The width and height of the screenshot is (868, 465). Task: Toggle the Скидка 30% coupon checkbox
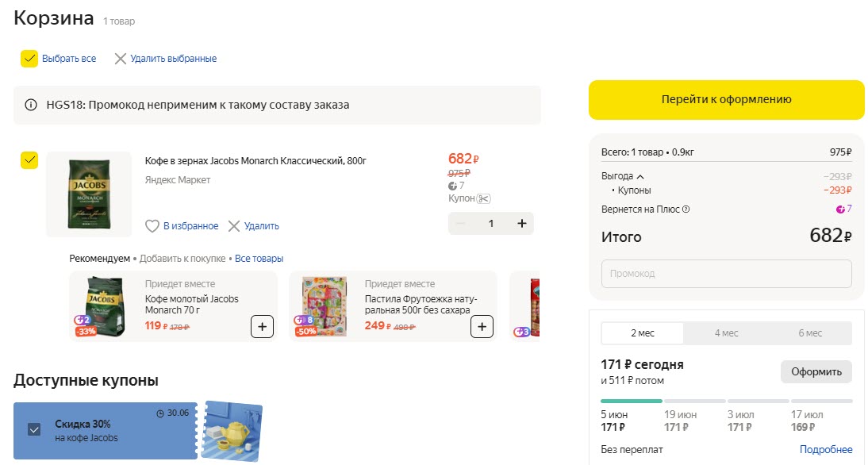[34, 429]
